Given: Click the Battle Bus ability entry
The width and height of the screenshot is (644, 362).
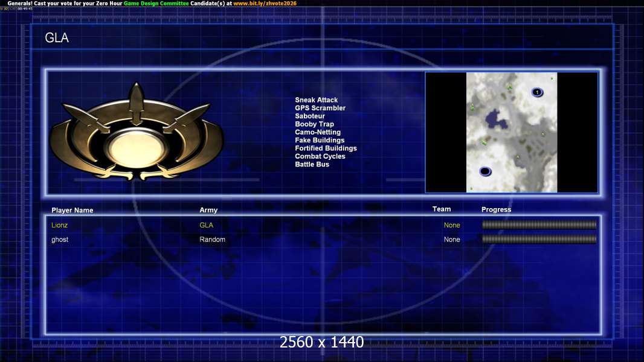Looking at the screenshot, I should click(312, 164).
